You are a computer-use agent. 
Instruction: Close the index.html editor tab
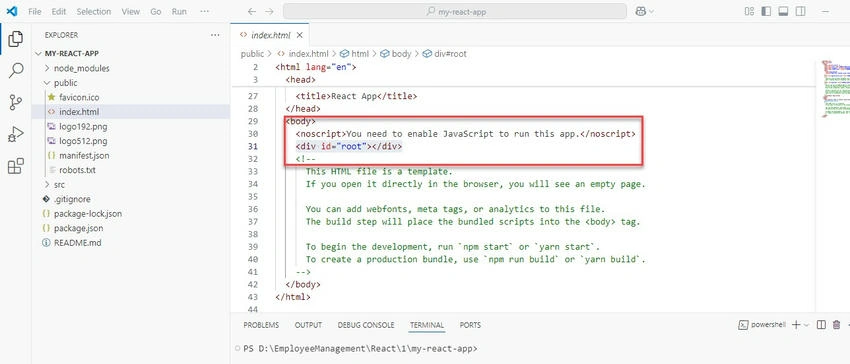click(299, 35)
